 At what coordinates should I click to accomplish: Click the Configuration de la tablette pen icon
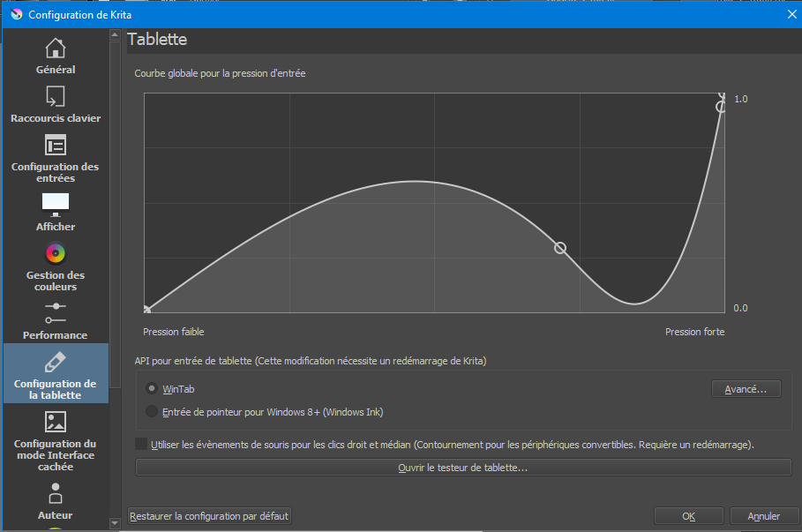point(56,363)
